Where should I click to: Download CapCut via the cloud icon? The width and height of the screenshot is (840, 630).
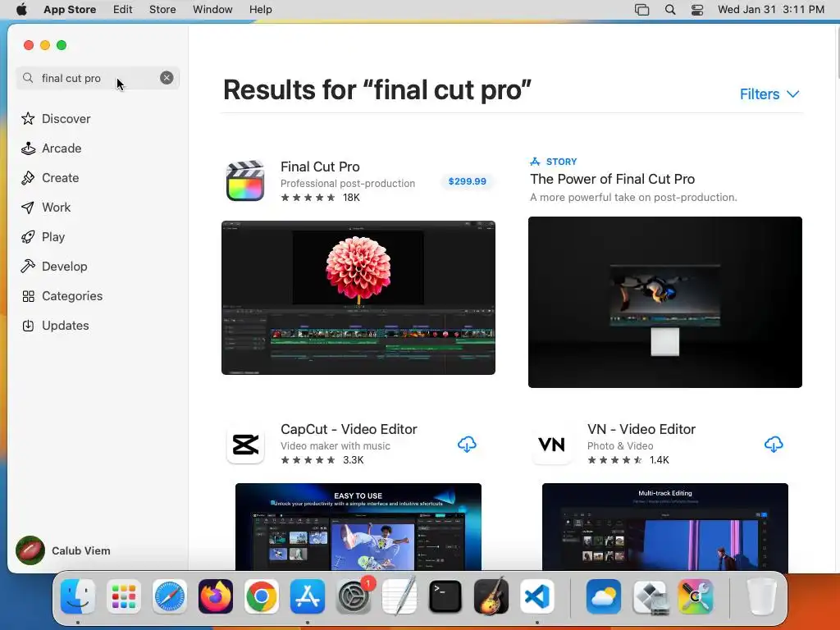coord(467,445)
